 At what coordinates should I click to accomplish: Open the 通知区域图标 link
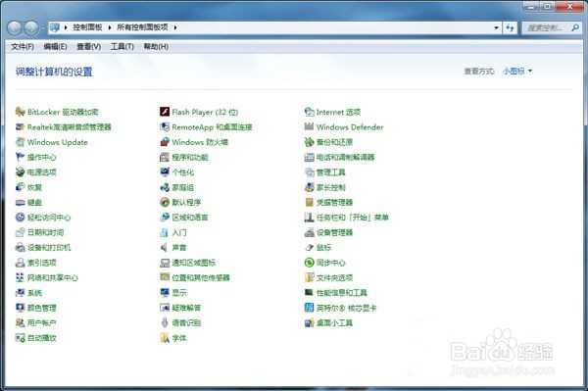(193, 263)
